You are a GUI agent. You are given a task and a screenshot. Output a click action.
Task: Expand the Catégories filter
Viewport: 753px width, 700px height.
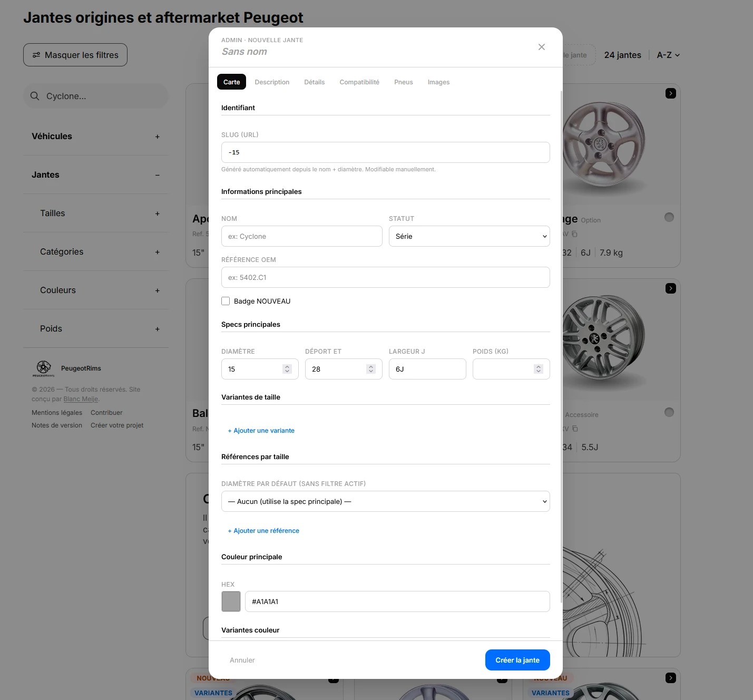(x=96, y=251)
